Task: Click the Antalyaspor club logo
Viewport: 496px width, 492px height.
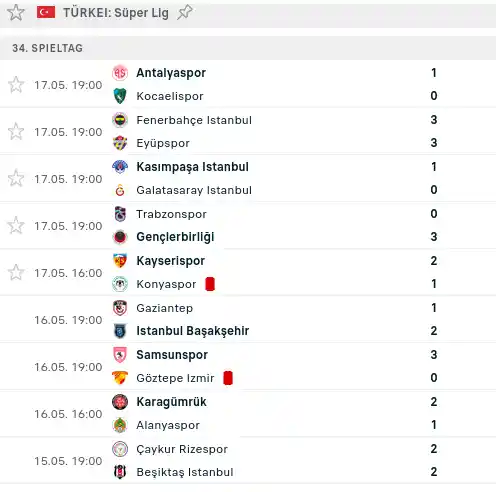Action: (x=120, y=73)
